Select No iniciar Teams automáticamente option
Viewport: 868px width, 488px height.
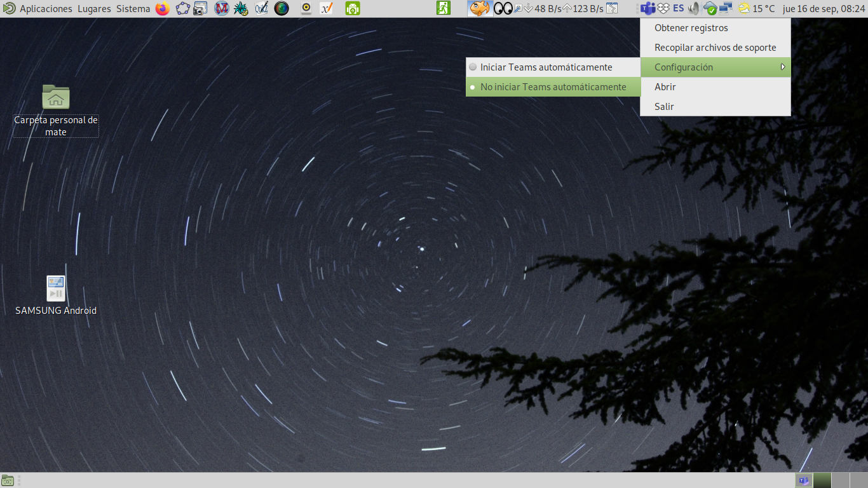[553, 87]
